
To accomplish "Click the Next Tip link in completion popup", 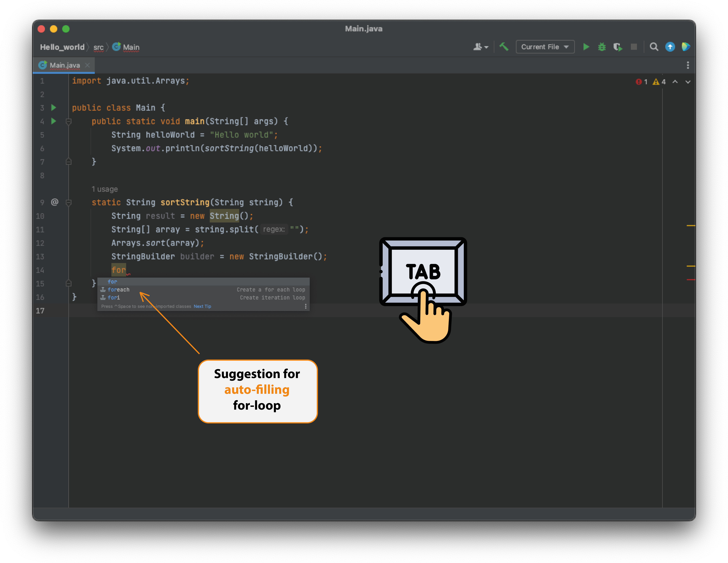I will click(202, 306).
